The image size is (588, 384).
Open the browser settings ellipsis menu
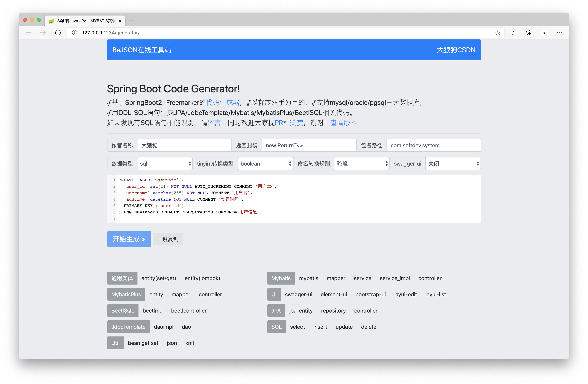pyautogui.click(x=560, y=33)
